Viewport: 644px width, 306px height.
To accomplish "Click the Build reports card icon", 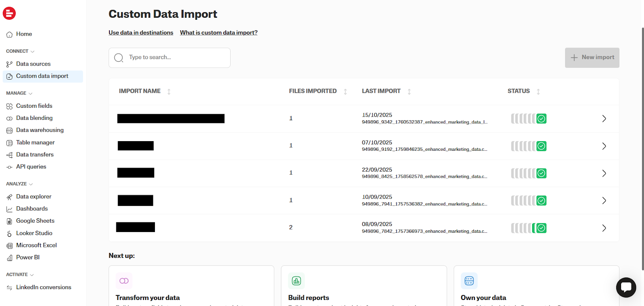I will [297, 281].
